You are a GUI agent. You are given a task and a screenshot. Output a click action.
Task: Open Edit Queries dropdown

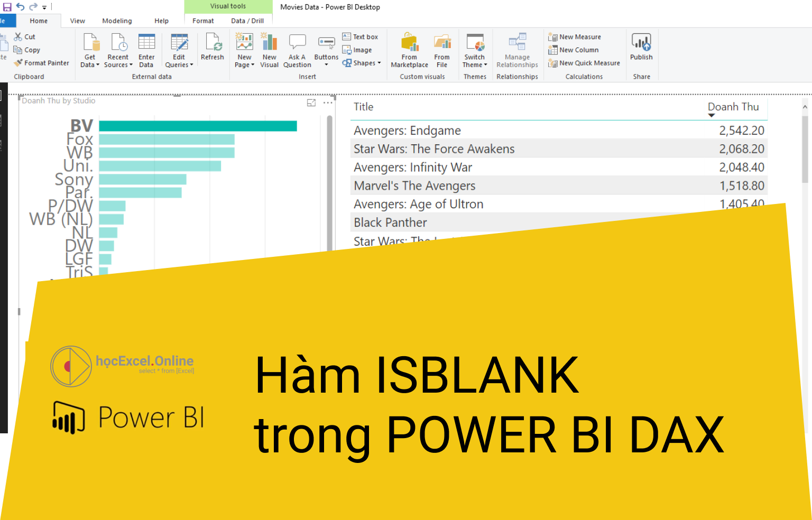(x=179, y=51)
